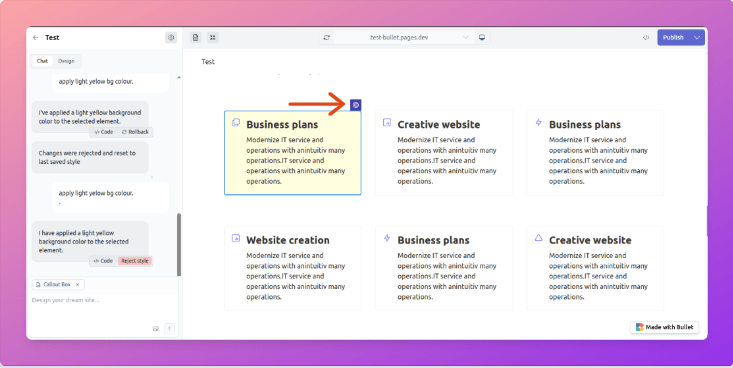Image resolution: width=733 pixels, height=368 pixels.
Task: Switch preview device with the monitor icon
Action: 482,37
